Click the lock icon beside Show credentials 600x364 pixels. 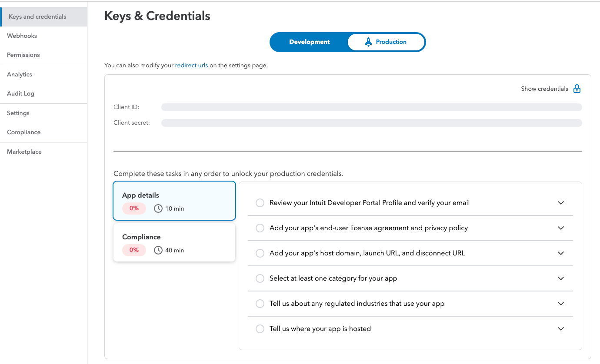(x=577, y=89)
